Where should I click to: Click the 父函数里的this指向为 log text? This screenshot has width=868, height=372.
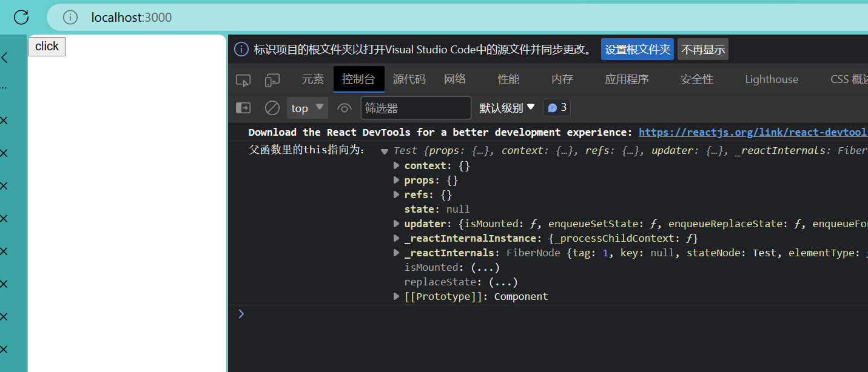point(308,150)
